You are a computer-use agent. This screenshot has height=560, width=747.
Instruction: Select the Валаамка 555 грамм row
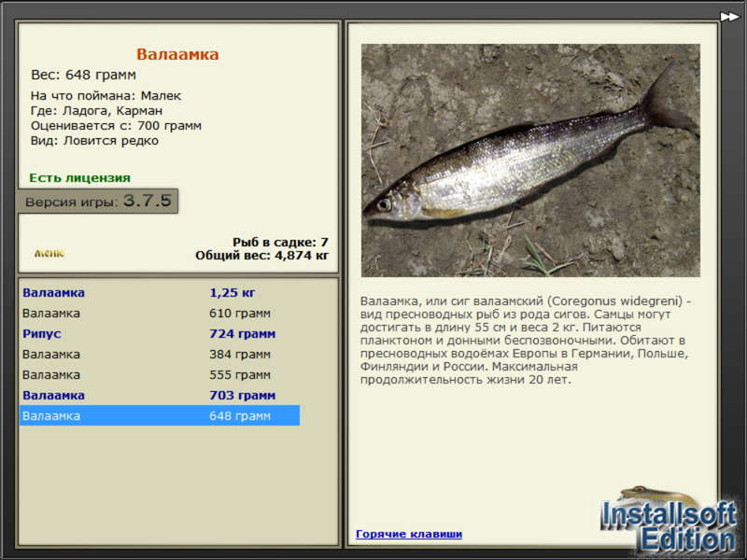[x=160, y=375]
